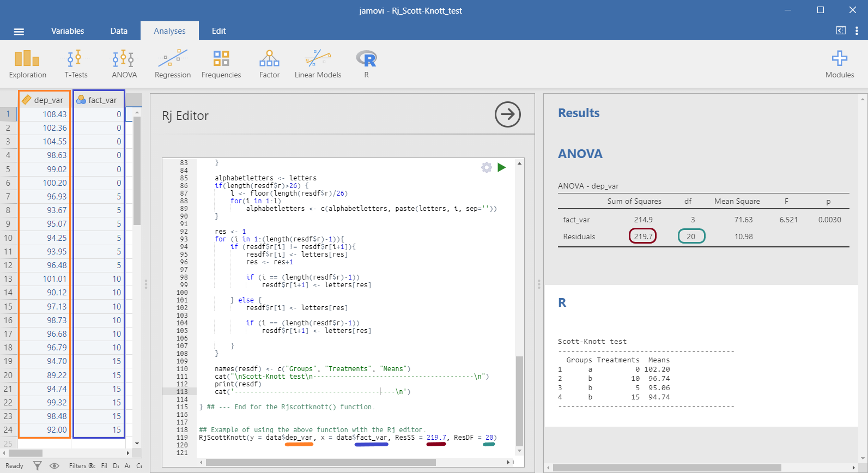Click the Ready status text

click(15, 466)
